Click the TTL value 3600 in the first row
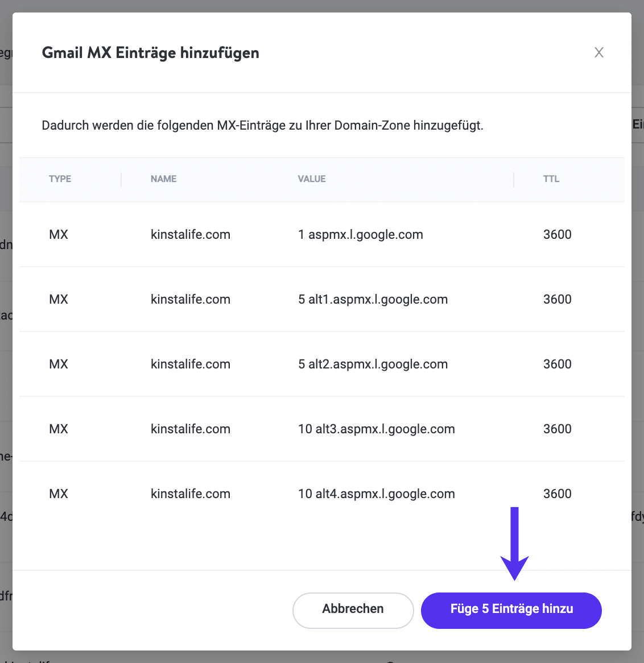The width and height of the screenshot is (644, 663). tap(557, 234)
